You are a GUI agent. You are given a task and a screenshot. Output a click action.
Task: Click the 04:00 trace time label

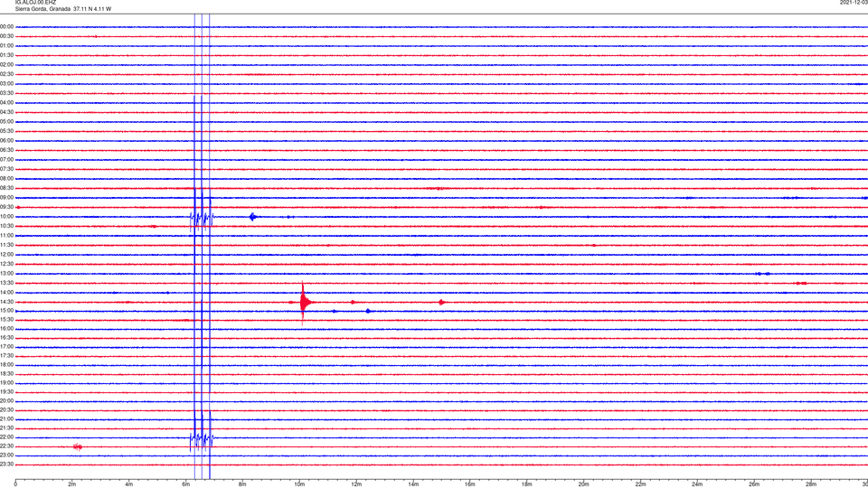[x=6, y=103]
